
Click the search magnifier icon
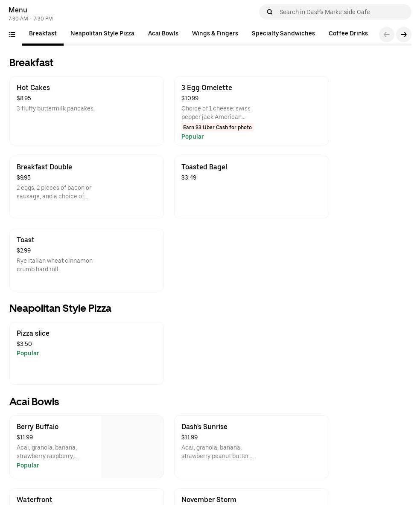[x=269, y=12]
